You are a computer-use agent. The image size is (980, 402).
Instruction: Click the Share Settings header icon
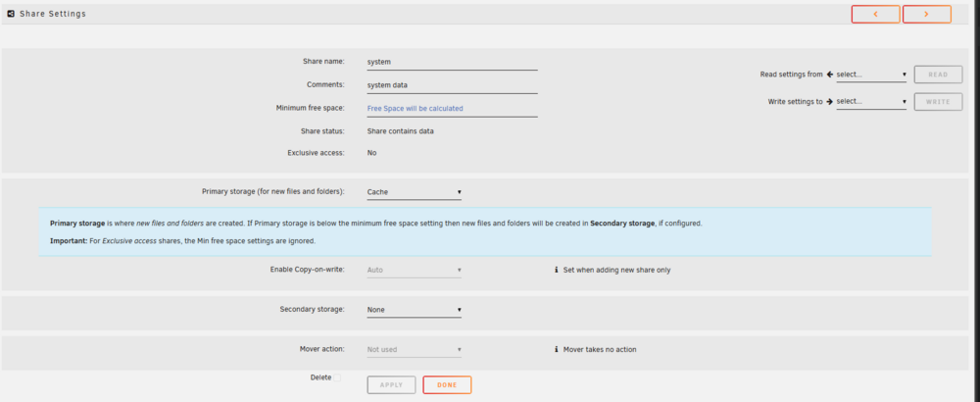pos(11,13)
